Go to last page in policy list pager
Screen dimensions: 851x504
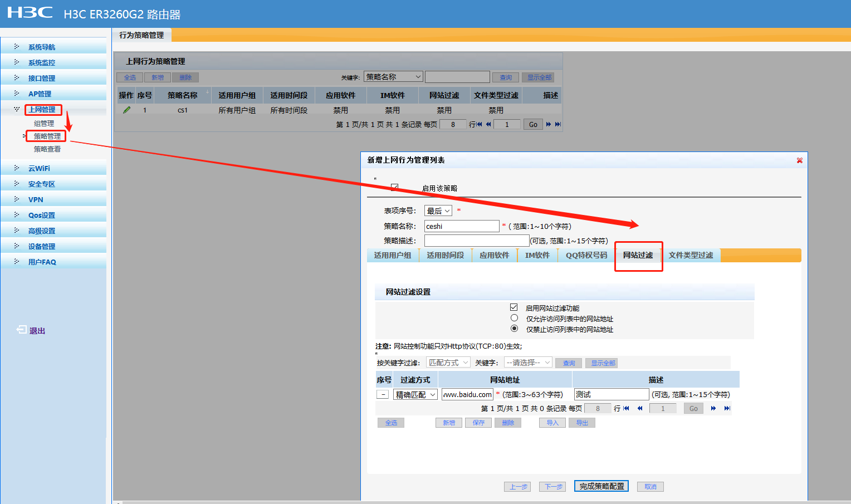(x=557, y=124)
